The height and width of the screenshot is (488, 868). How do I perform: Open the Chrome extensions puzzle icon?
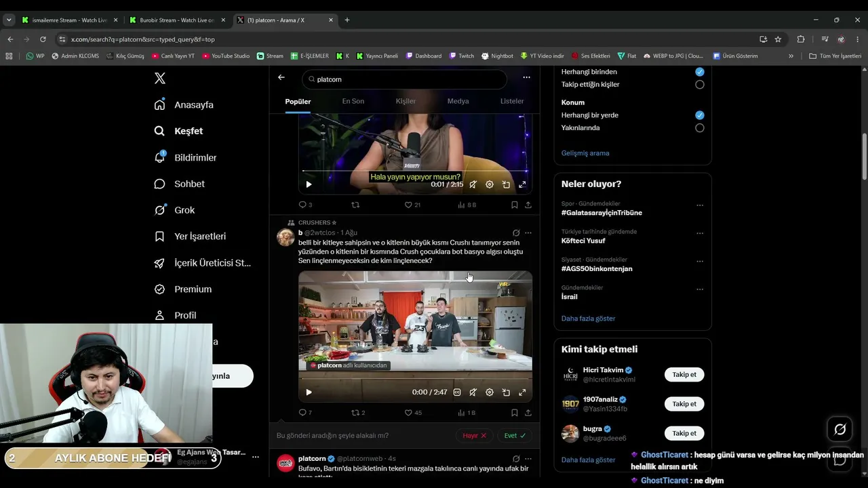coord(801,39)
